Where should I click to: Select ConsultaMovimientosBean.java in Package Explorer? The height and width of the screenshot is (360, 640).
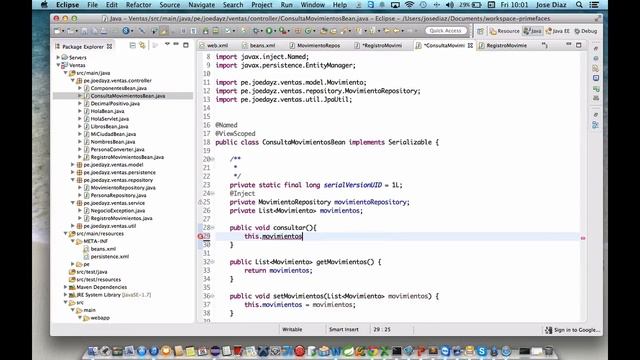(x=128, y=96)
